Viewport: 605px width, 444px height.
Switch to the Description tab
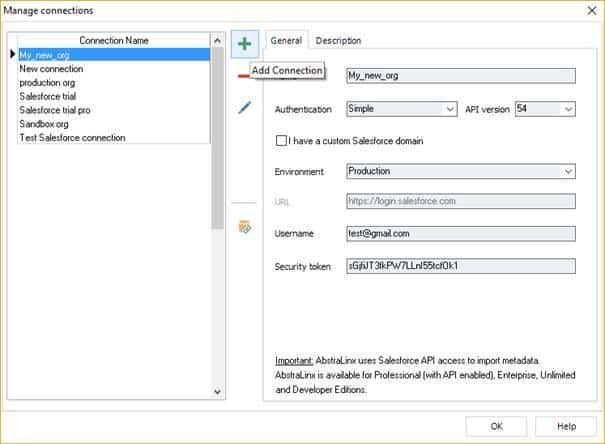[338, 41]
